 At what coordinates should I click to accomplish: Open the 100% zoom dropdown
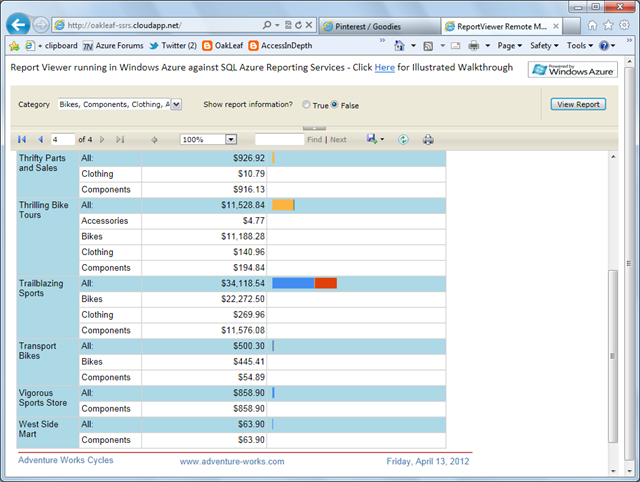(231, 140)
